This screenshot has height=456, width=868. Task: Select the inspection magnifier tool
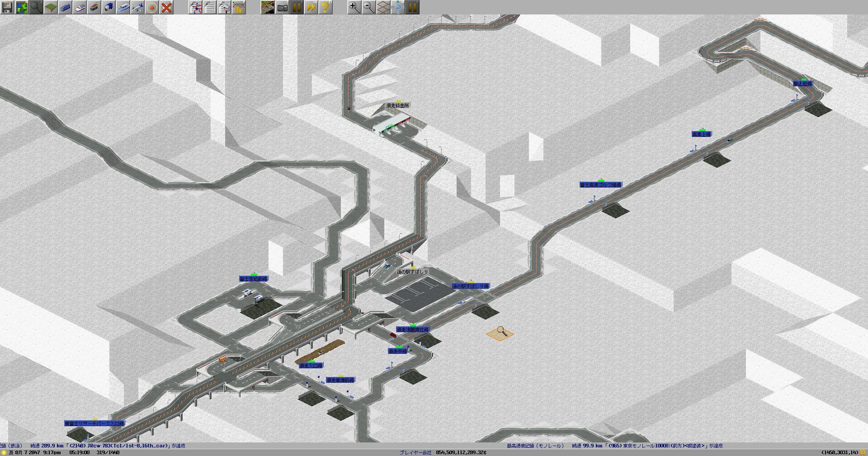pyautogui.click(x=36, y=7)
